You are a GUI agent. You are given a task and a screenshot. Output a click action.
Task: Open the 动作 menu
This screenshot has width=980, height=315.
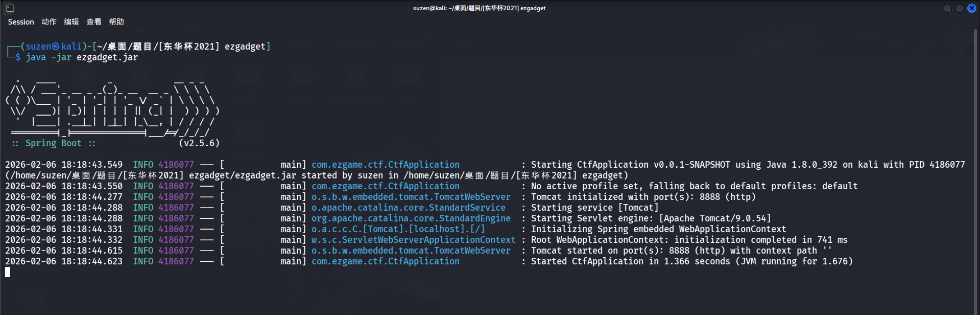[49, 22]
